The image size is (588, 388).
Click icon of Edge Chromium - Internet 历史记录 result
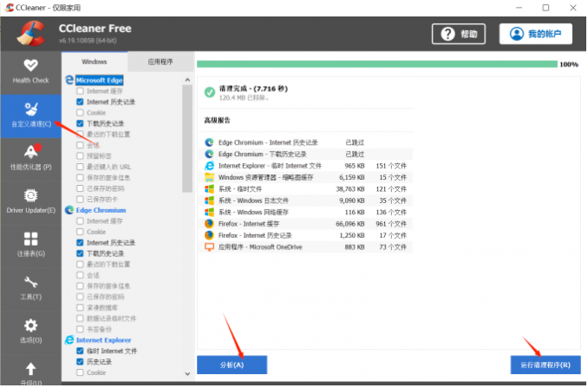pyautogui.click(x=209, y=142)
